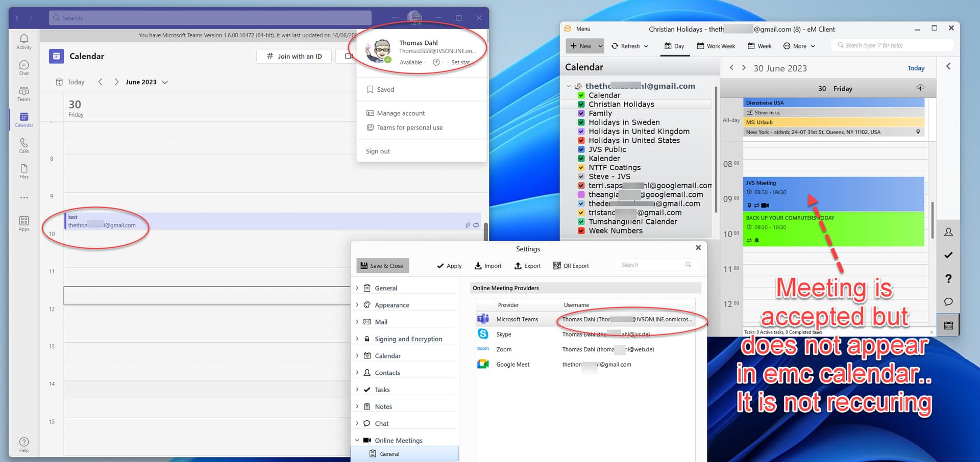Toggle Week Numbers calendar checkbox
This screenshot has width=980, height=462.
pos(581,230)
